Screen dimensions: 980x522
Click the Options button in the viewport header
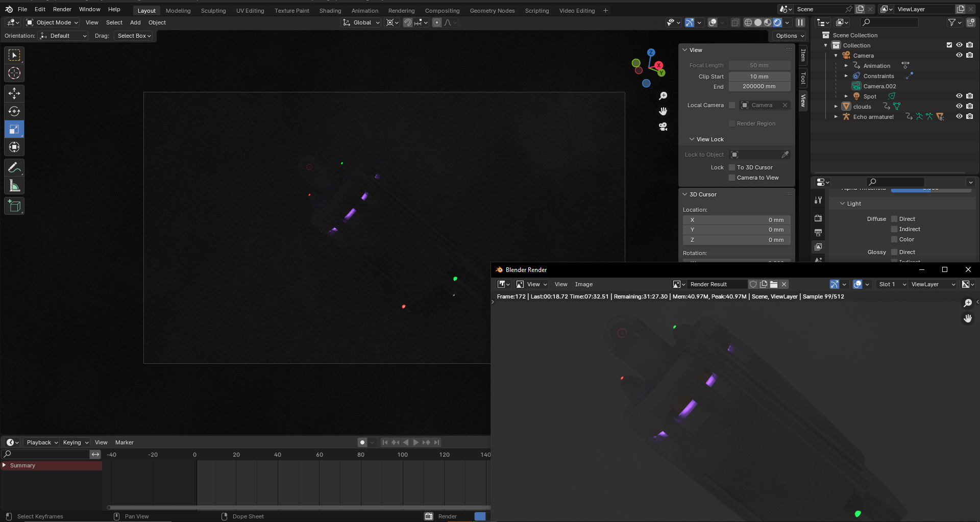[788, 36]
